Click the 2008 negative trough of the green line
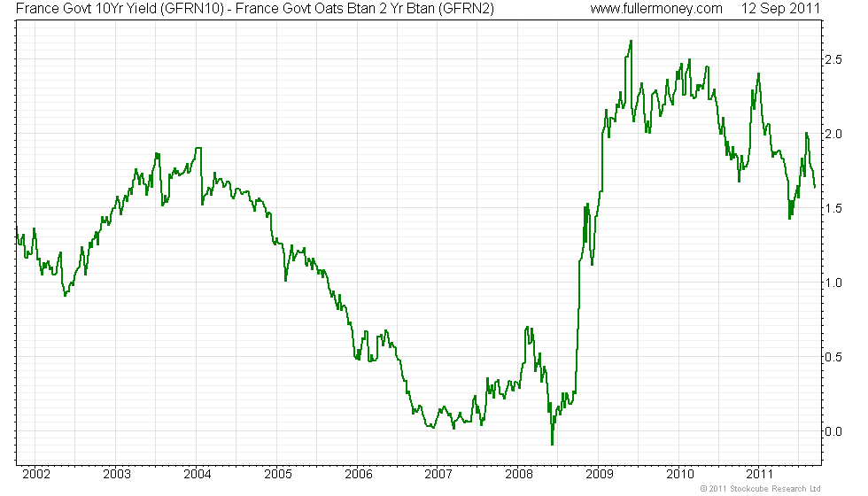This screenshot has width=868, height=496. [x=552, y=444]
